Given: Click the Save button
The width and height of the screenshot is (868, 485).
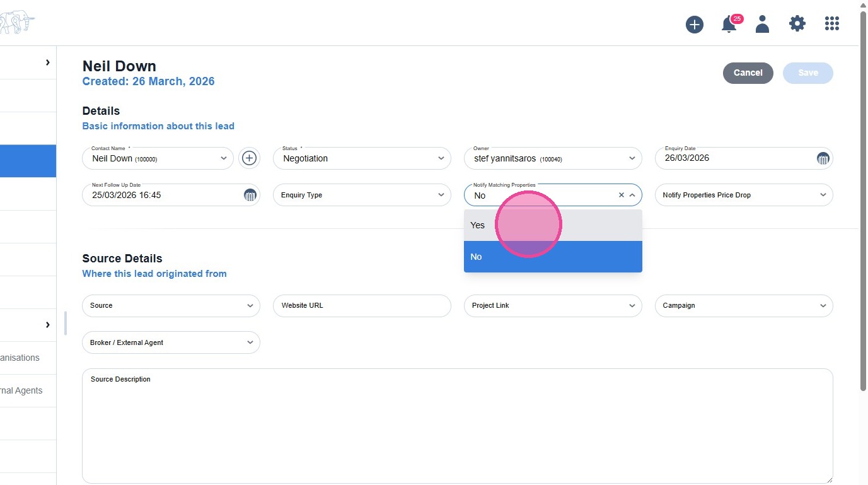Looking at the screenshot, I should 808,73.
